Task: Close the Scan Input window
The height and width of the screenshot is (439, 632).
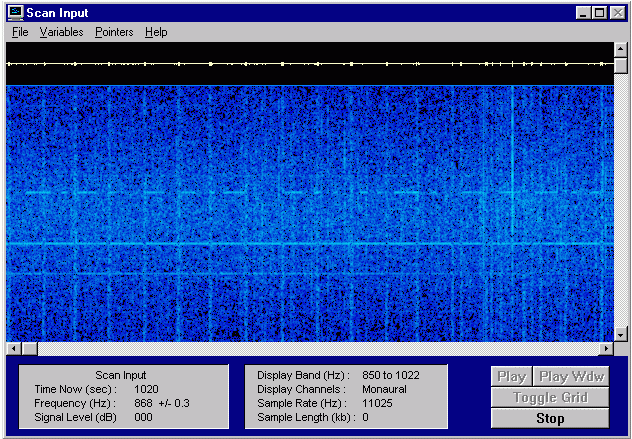Action: [x=617, y=13]
